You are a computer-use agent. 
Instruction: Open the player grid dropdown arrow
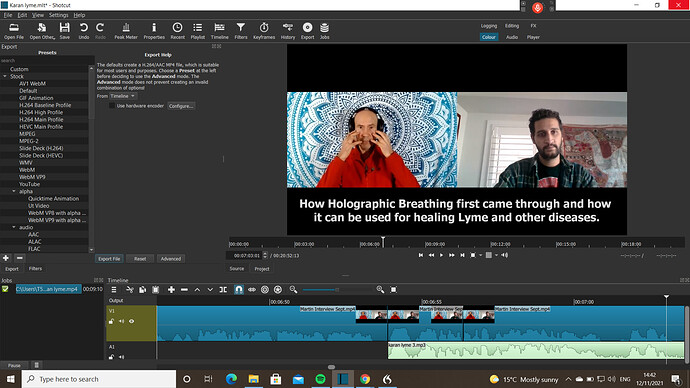pos(496,255)
